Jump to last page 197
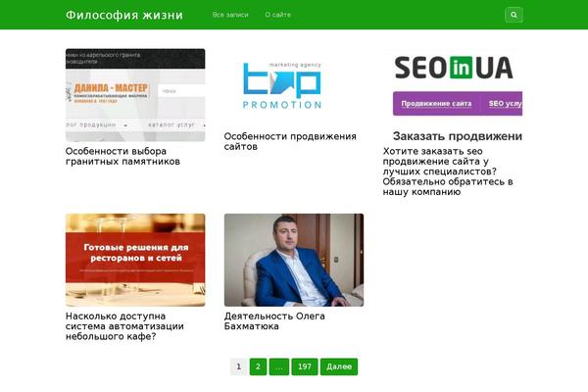This screenshot has width=588, height=392. 305,367
